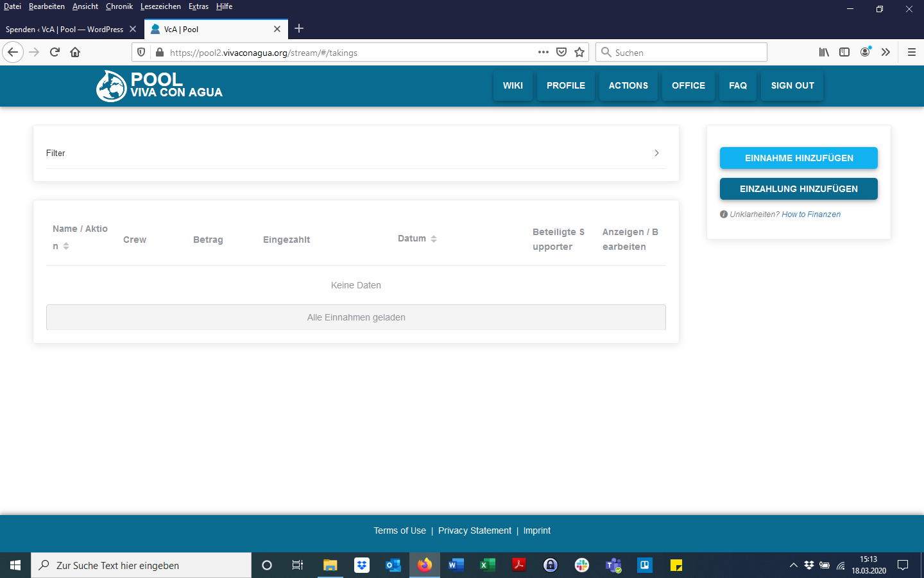Sort by Name / Aktion column
Image resolution: width=924 pixels, height=578 pixels.
tap(66, 247)
